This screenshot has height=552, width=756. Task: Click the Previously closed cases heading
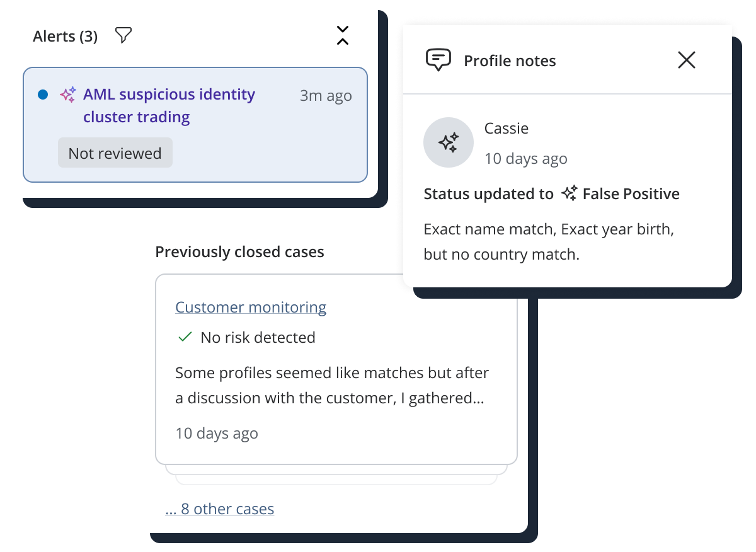[239, 251]
